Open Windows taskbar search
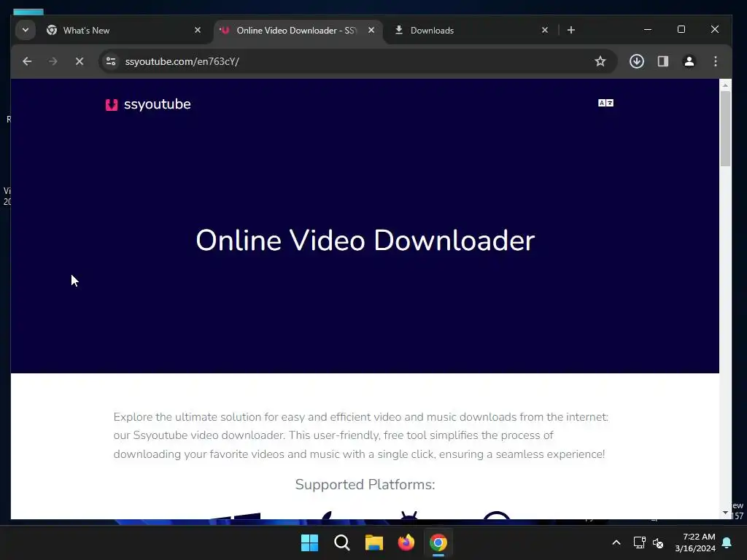Viewport: 747px width, 560px height. pos(342,542)
